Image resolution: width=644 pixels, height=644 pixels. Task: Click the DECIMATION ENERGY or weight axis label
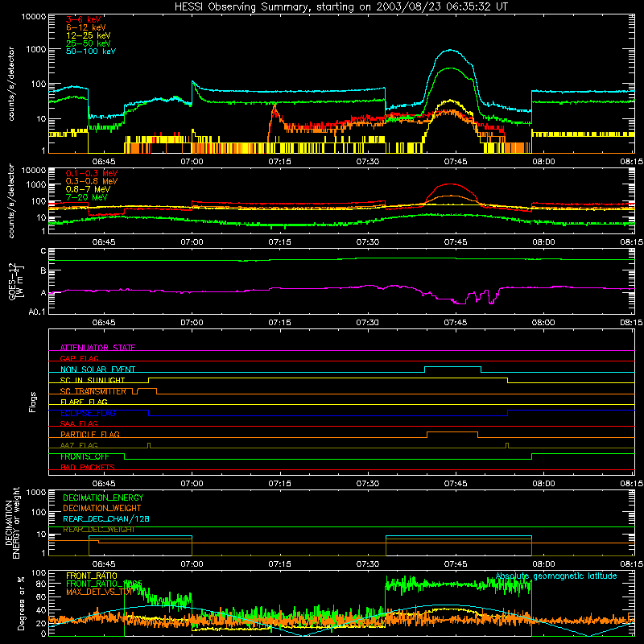[x=12, y=522]
